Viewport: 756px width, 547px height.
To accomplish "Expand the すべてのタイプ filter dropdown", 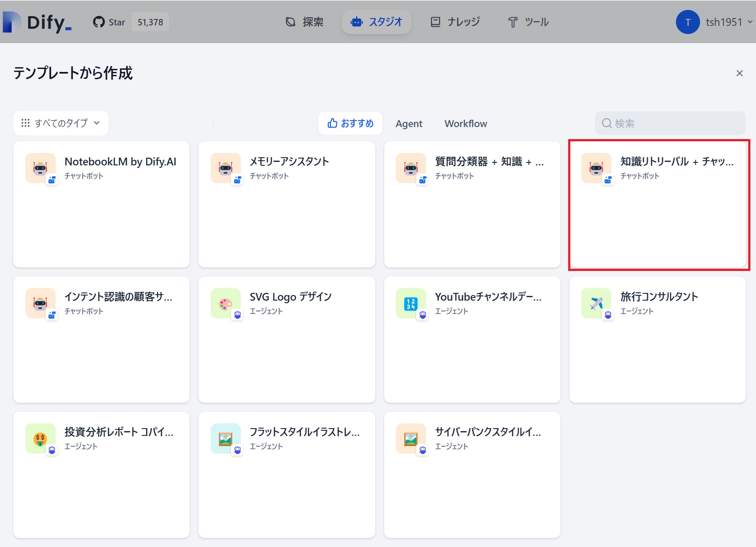I will click(61, 123).
